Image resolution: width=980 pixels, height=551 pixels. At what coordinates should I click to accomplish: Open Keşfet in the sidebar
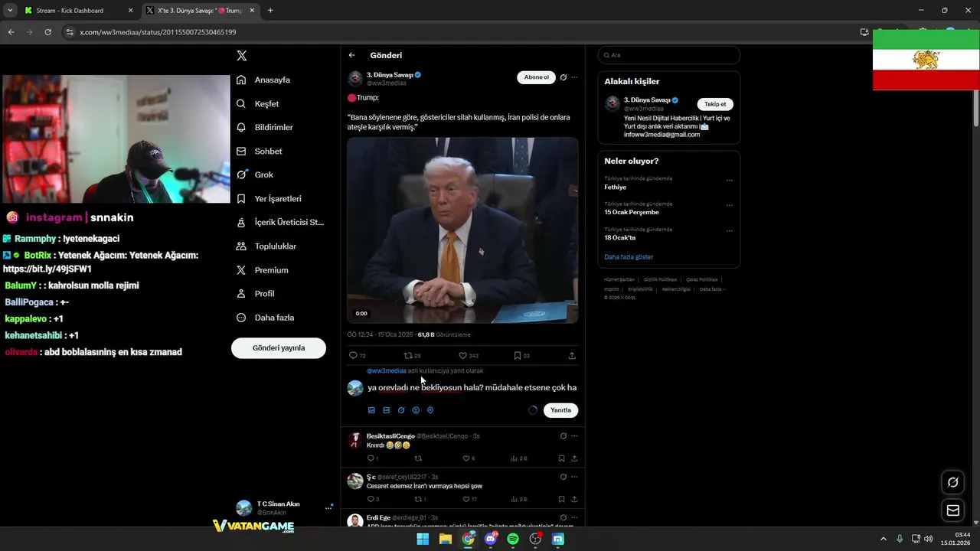258,103
